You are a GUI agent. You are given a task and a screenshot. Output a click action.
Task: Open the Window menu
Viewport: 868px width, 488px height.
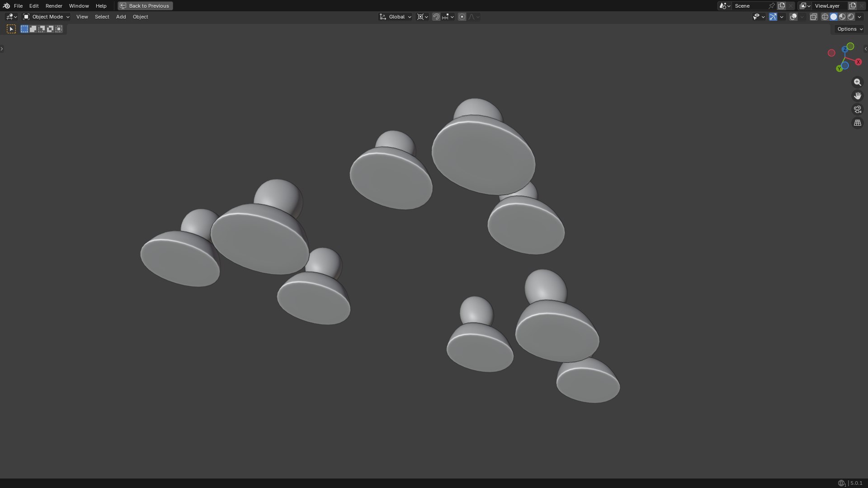[x=79, y=6]
